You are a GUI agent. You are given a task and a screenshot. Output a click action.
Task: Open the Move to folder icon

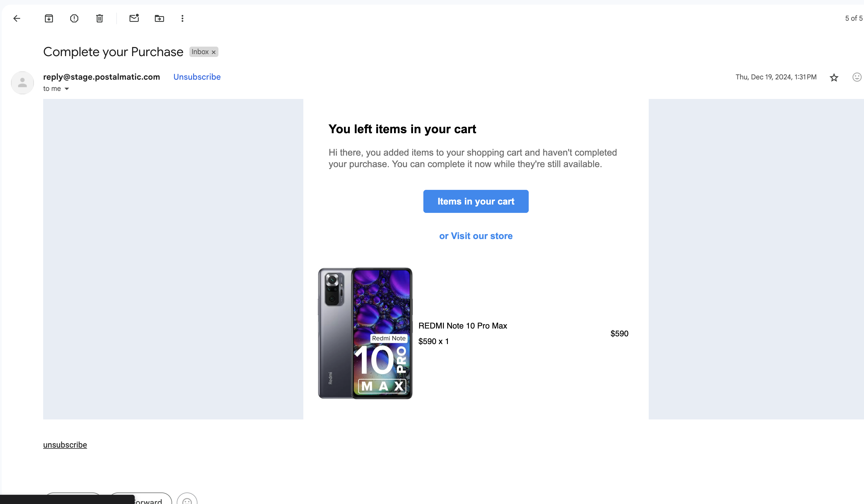[x=159, y=18]
